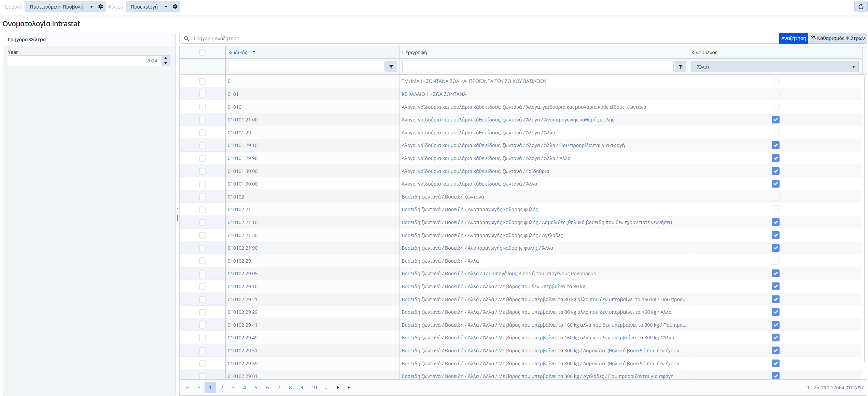Toggle Κινούμενος checkbox for 010102 29 59
868x396 pixels.
775,364
